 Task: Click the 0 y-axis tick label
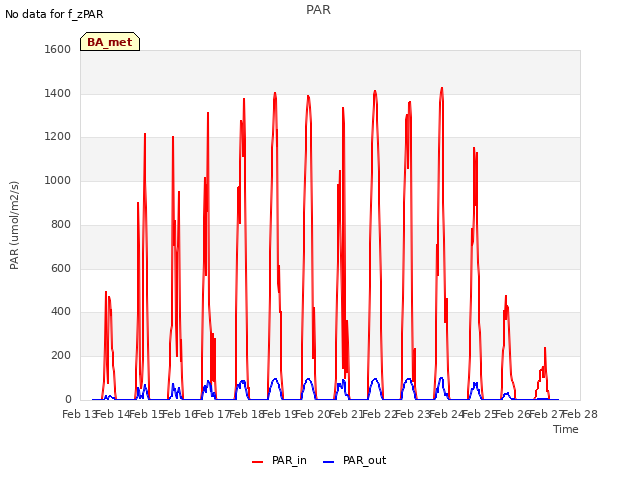coord(68,399)
